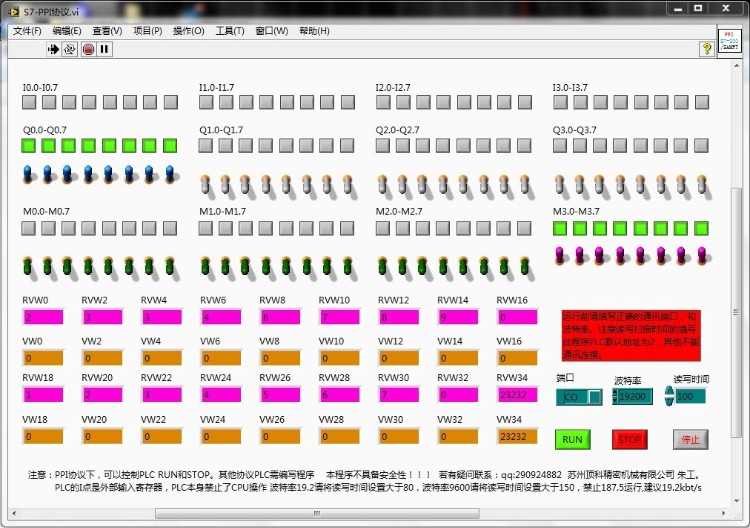Open the 文件(F) menu
Image resolution: width=750 pixels, height=528 pixels.
[27, 30]
